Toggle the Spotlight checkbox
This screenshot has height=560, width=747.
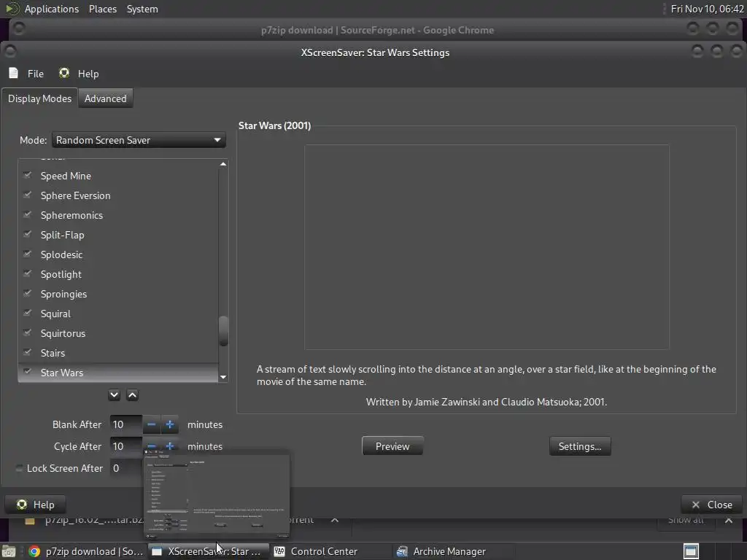(27, 274)
